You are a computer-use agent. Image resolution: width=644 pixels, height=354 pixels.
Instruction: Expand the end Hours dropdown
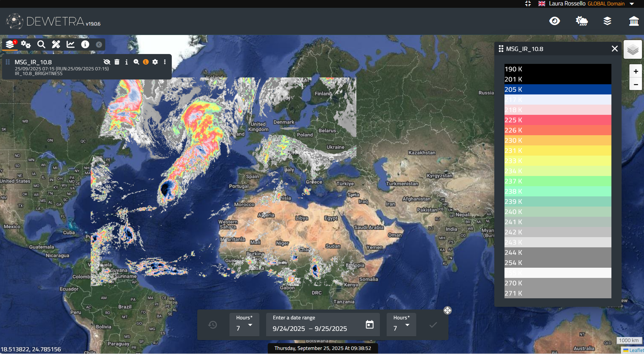(x=401, y=325)
